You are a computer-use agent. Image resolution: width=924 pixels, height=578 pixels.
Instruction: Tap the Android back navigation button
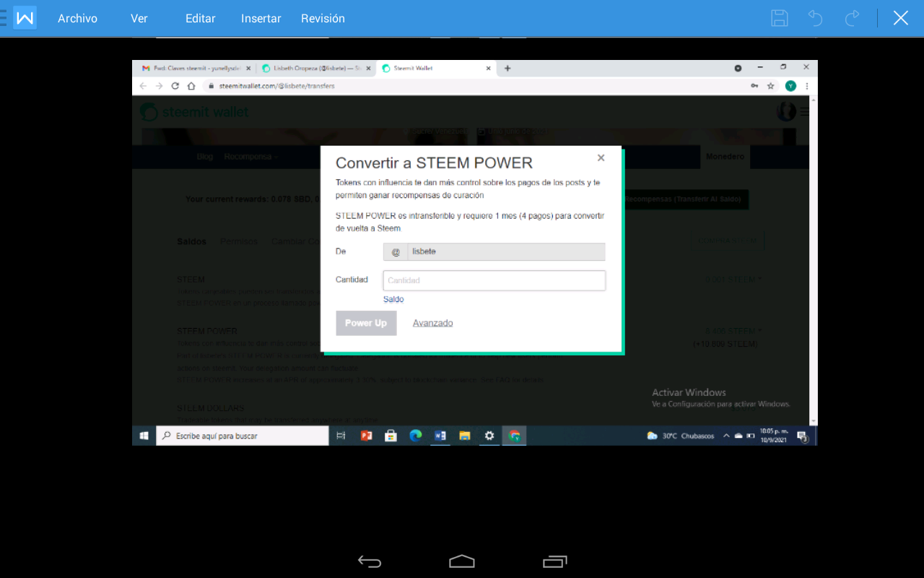coord(370,561)
